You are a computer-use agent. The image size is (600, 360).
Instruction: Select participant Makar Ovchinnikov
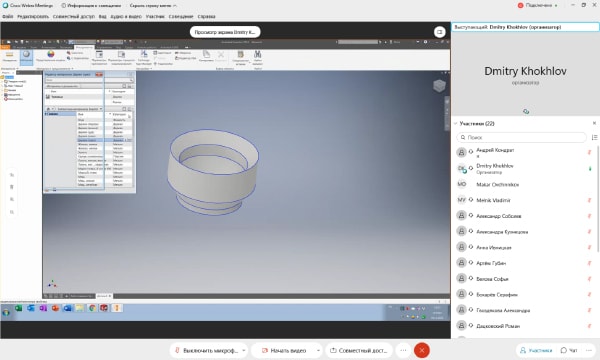523,184
